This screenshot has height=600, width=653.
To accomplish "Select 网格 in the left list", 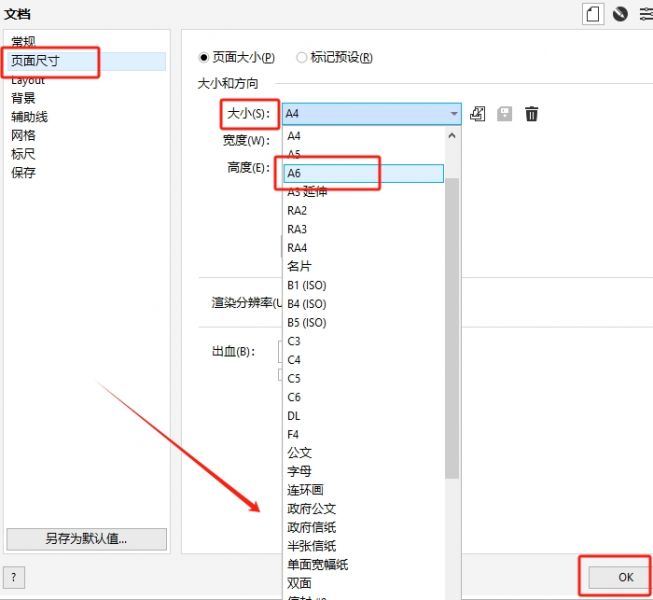I will [23, 135].
